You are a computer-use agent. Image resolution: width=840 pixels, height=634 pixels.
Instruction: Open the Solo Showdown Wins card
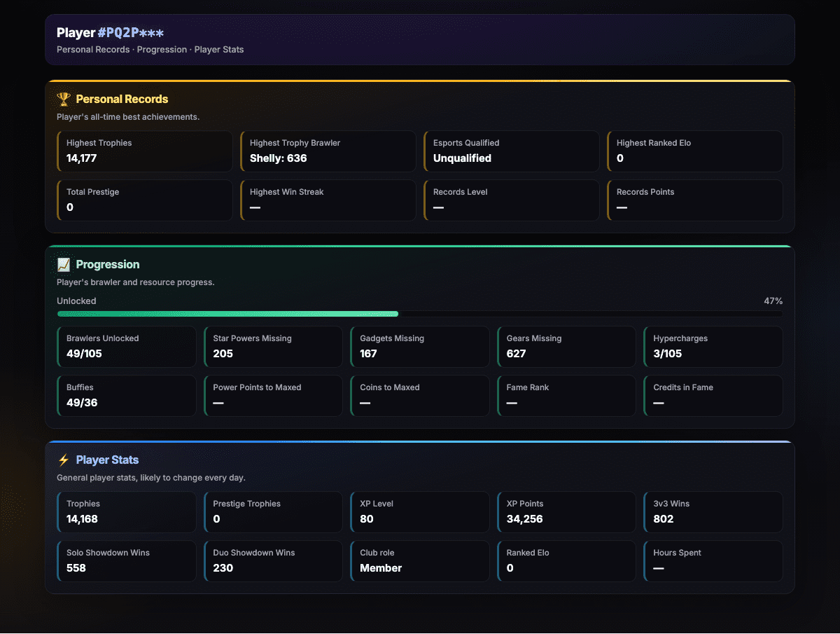[x=127, y=561]
